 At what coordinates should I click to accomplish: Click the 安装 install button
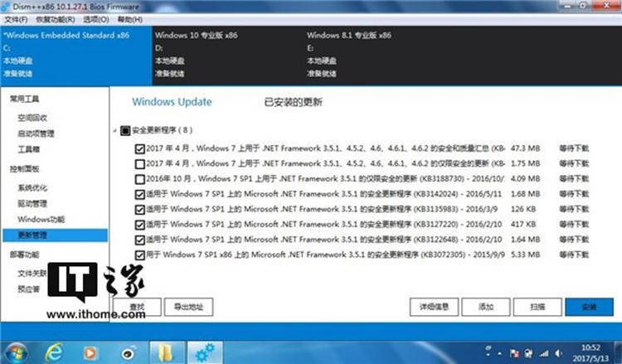pyautogui.click(x=589, y=306)
